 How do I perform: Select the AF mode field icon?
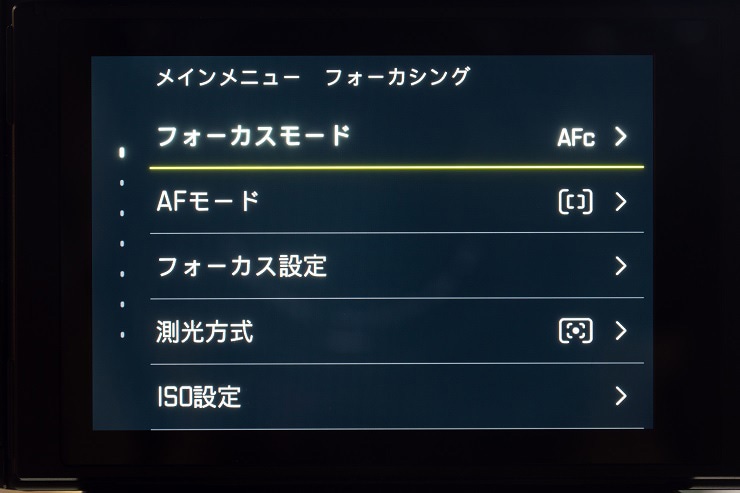[x=575, y=202]
